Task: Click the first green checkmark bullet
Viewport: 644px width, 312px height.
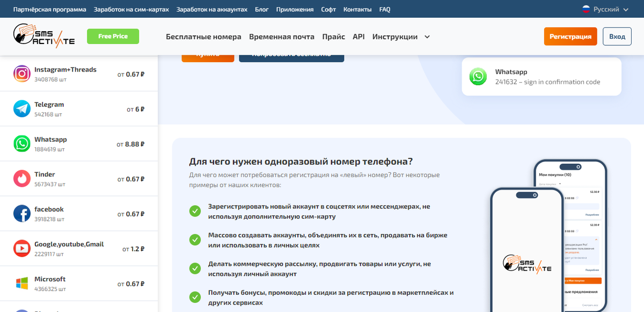Action: click(x=195, y=211)
